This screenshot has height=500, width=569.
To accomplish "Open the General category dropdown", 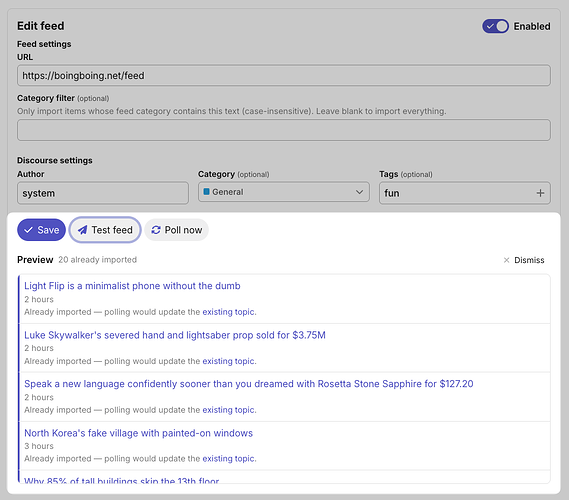I will click(283, 192).
